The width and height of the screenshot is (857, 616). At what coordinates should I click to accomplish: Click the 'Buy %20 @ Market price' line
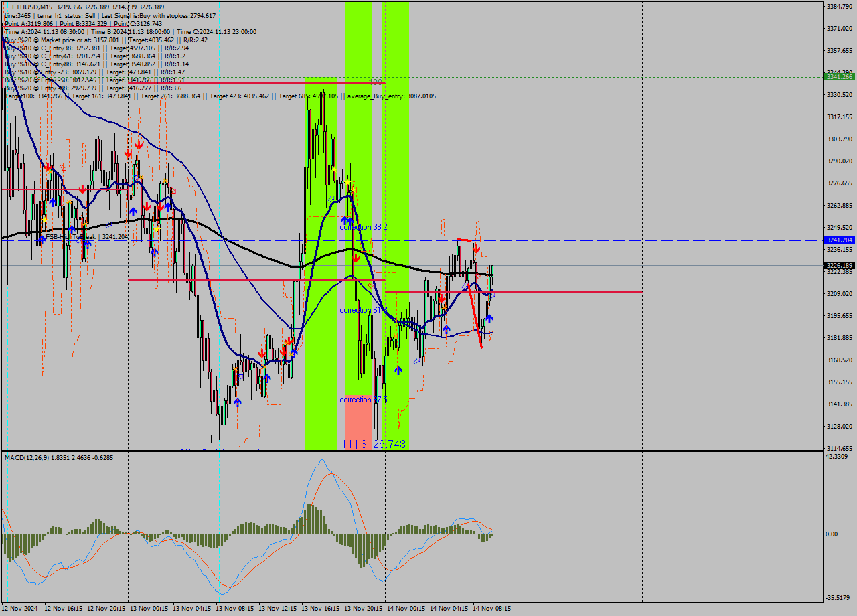pyautogui.click(x=106, y=40)
